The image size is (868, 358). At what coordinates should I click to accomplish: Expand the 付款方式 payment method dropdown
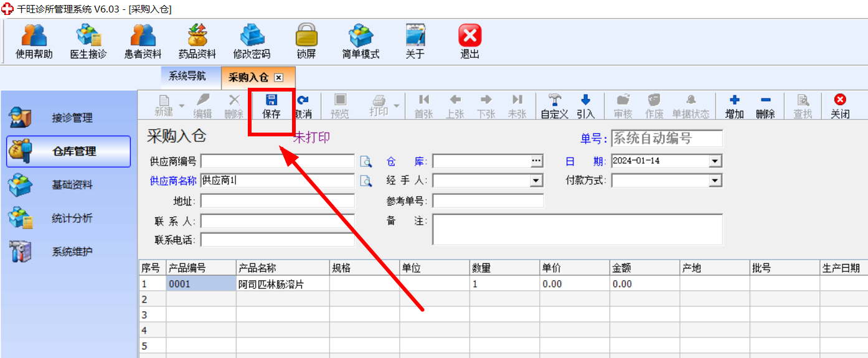(715, 181)
